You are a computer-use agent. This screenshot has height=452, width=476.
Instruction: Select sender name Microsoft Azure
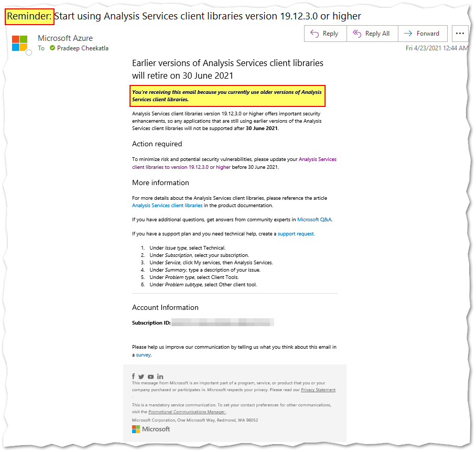click(66, 38)
